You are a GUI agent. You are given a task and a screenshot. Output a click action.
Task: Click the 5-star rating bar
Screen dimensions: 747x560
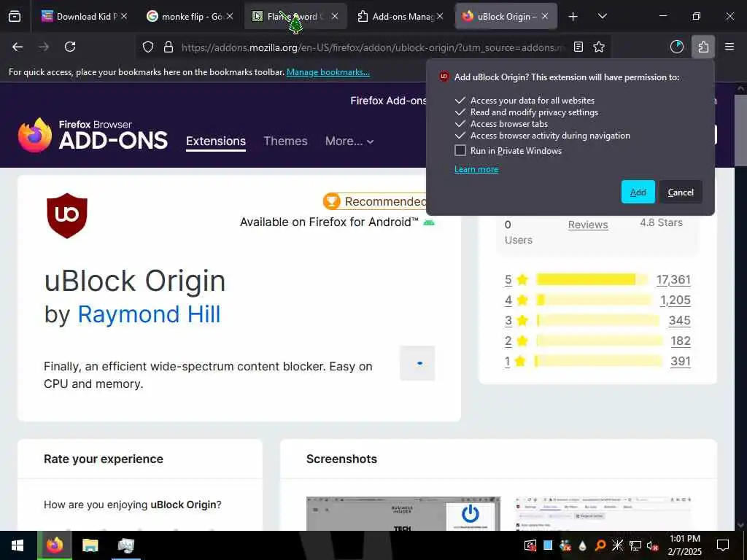pos(592,279)
